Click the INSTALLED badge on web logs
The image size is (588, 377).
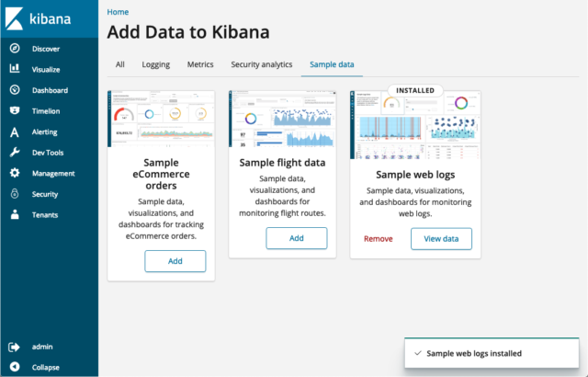click(x=415, y=91)
